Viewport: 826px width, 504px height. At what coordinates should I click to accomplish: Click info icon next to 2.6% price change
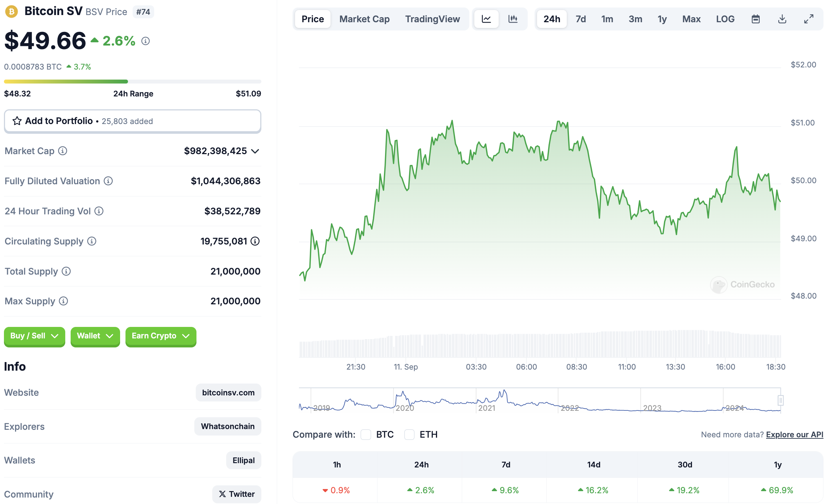click(145, 41)
